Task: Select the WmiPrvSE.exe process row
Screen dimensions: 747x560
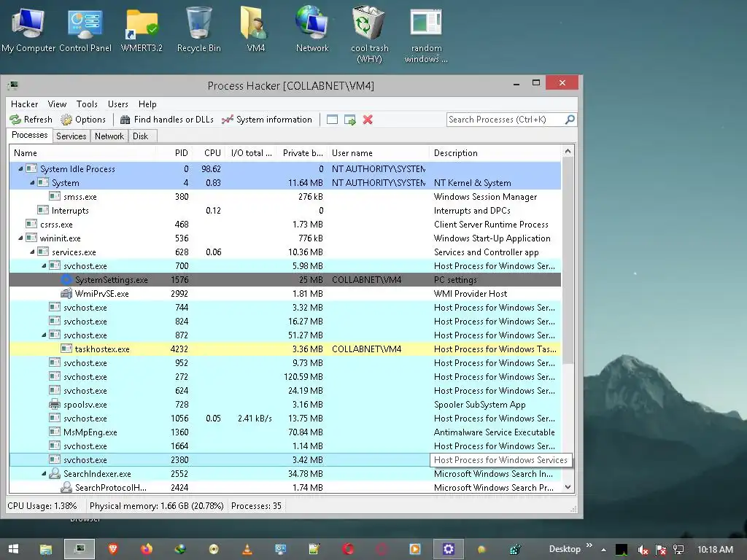Action: 285,294
